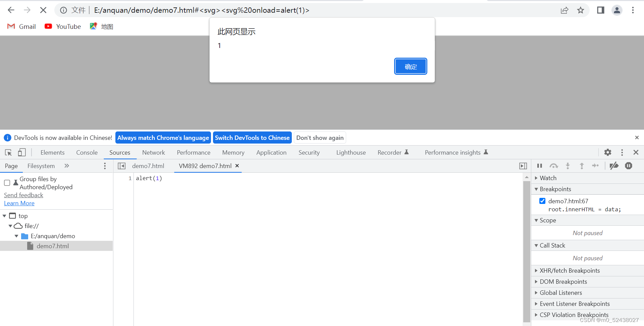Toggle the device toolbar icon
The height and width of the screenshot is (326, 644).
click(x=22, y=153)
